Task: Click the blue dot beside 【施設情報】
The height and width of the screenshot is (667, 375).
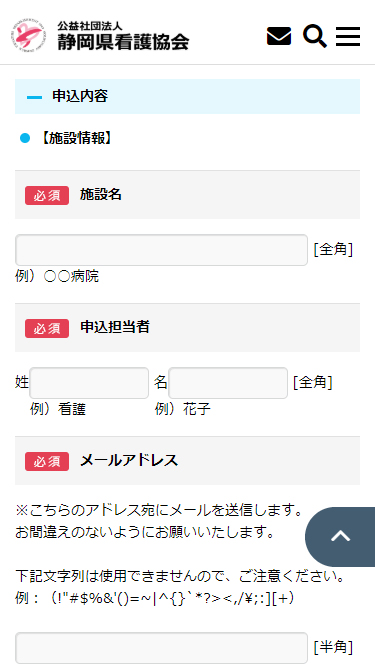Action: click(x=25, y=138)
